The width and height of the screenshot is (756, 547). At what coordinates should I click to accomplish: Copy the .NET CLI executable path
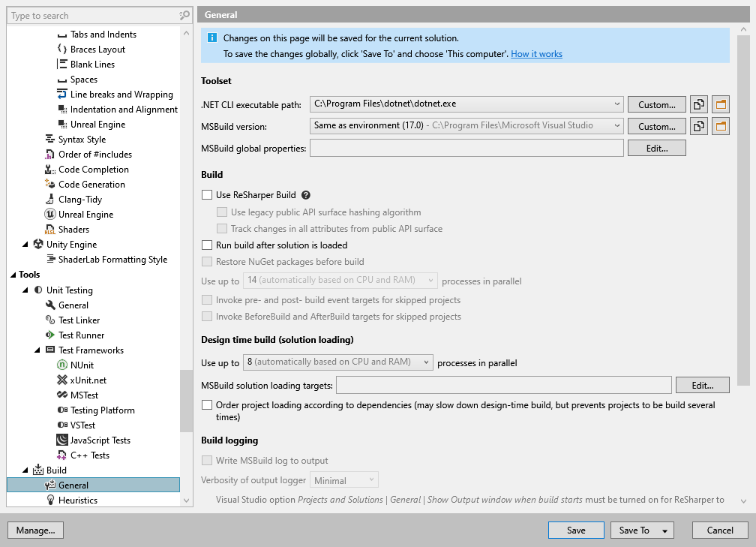click(698, 104)
